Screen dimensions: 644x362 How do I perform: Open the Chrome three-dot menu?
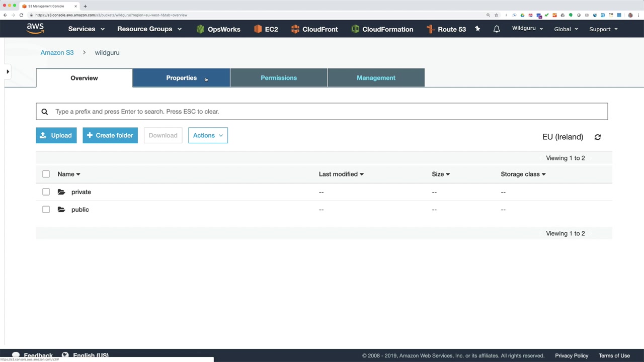638,15
